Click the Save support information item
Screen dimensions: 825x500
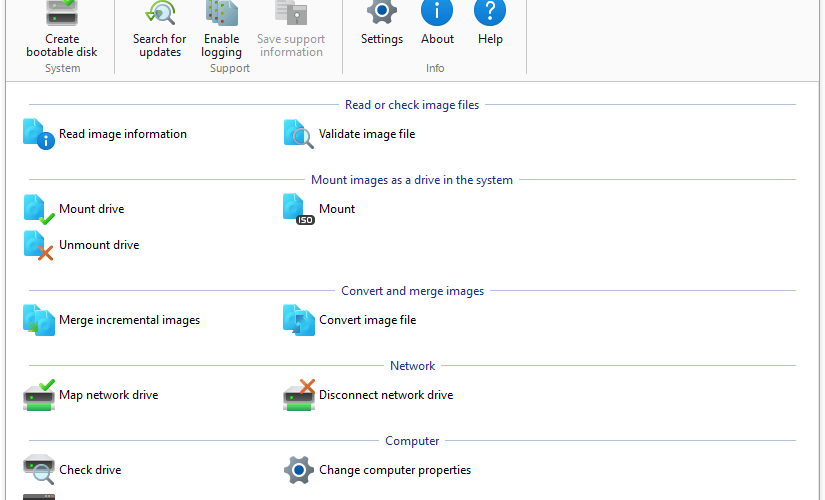(x=291, y=30)
